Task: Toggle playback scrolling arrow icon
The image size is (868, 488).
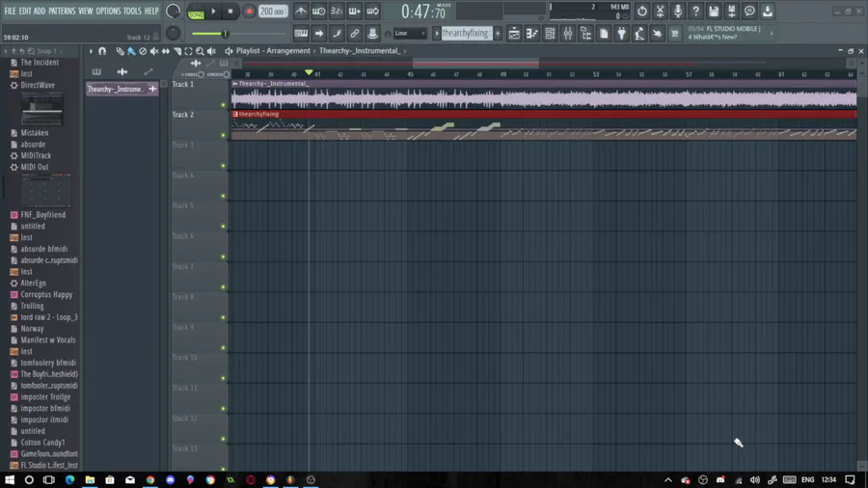Action: tap(319, 33)
